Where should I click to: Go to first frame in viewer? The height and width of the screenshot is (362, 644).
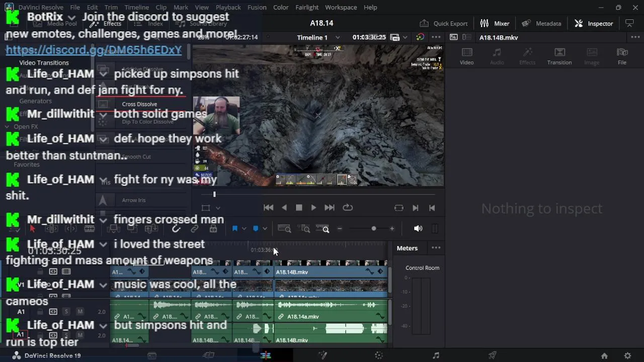tap(268, 208)
